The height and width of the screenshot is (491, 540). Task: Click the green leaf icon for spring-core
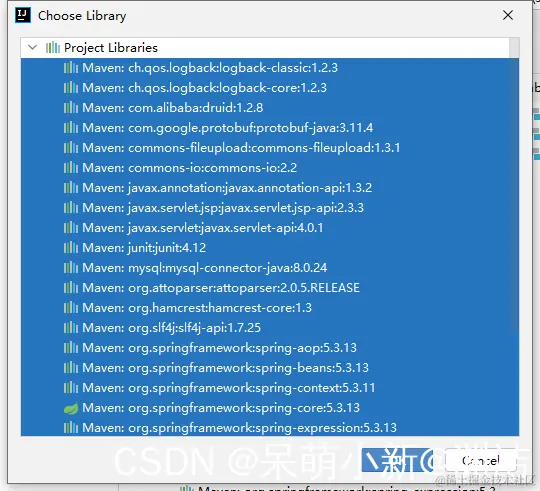click(71, 408)
